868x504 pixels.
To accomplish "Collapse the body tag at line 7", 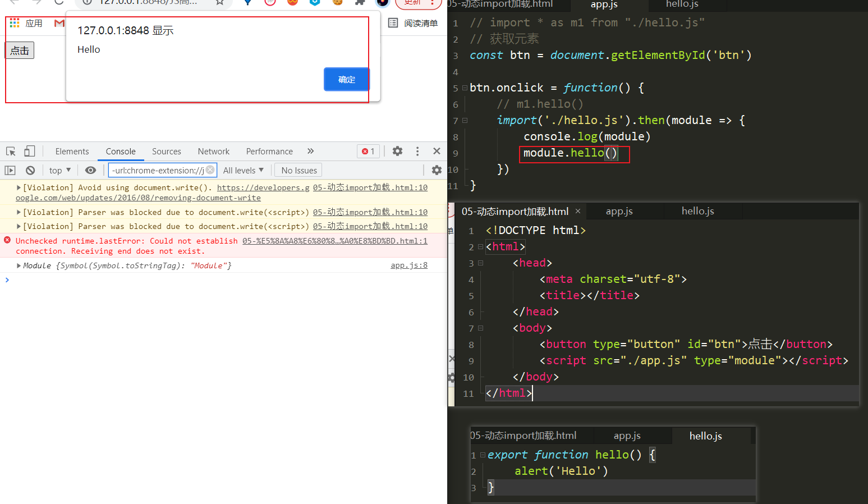I will [480, 328].
